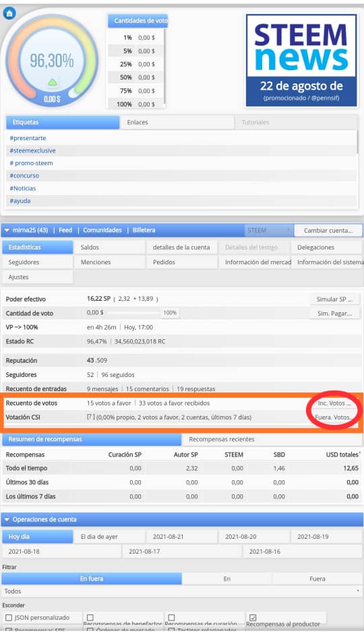Screen dimensions: 364x640
Task: Click the blue home icon
Action: 9,13
